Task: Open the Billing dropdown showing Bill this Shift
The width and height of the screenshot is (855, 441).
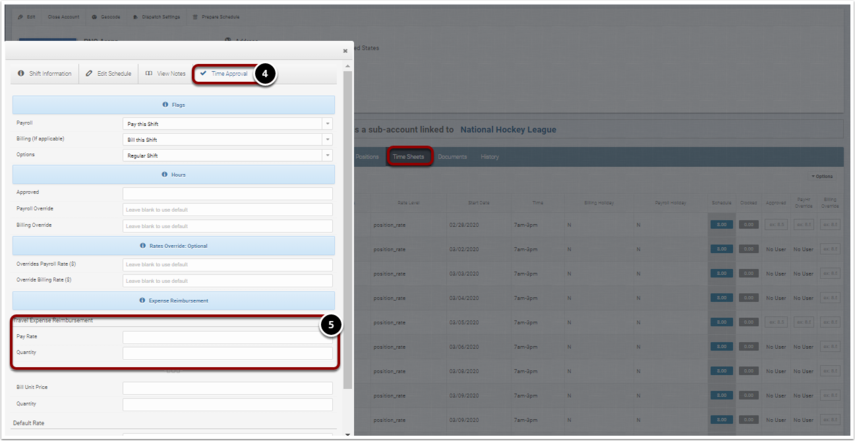Action: pyautogui.click(x=227, y=140)
